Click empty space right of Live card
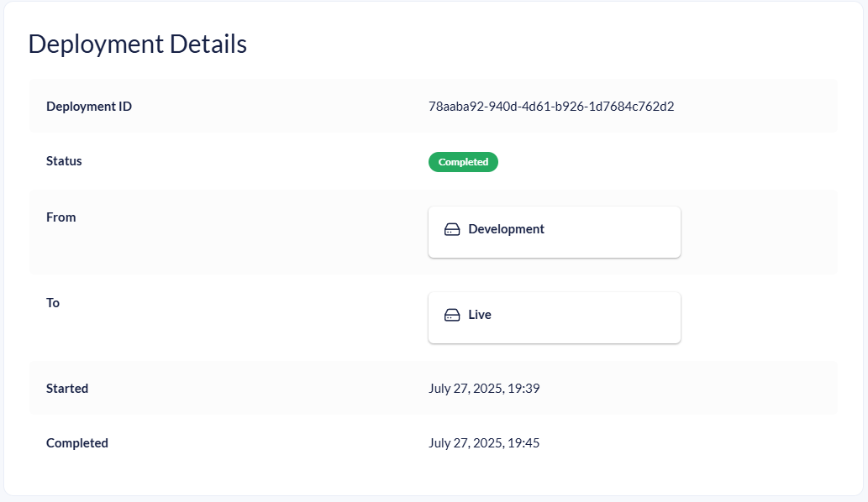This screenshot has height=502, width=868. coord(756,317)
